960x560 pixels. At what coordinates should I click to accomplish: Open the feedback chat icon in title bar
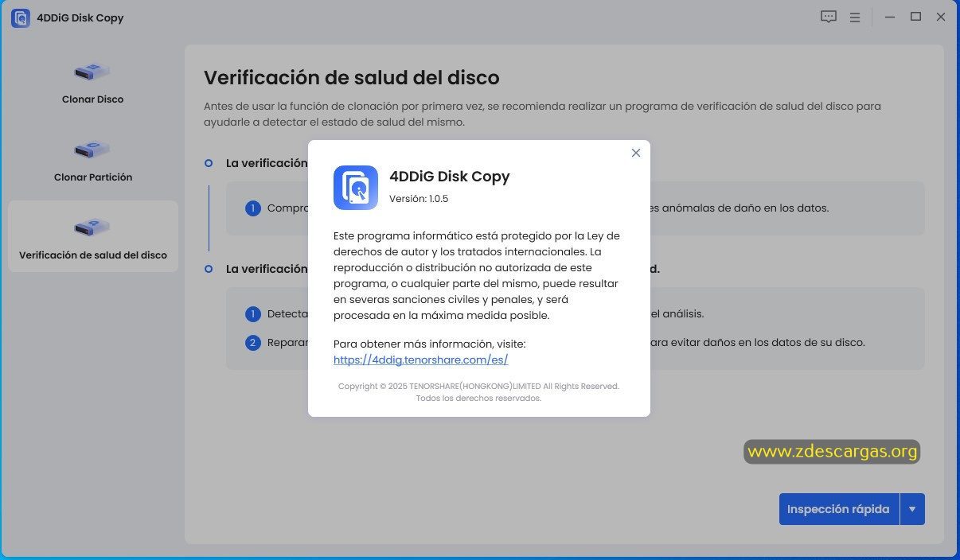(x=829, y=17)
